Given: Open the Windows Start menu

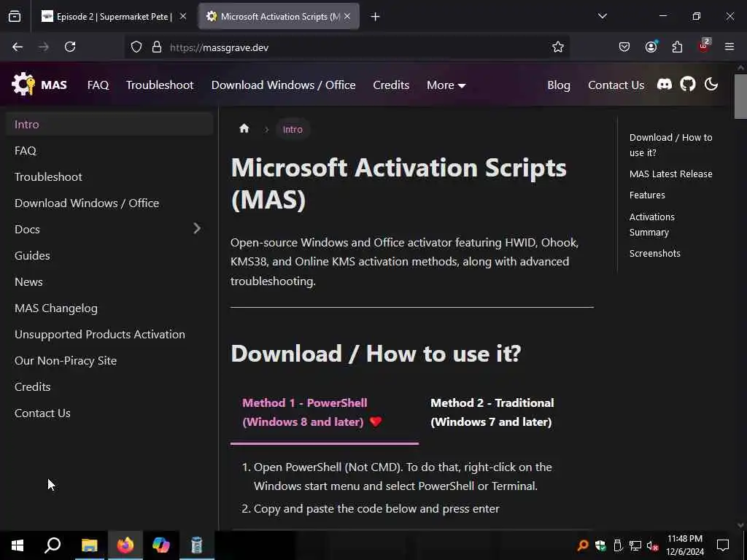Looking at the screenshot, I should pos(18,545).
